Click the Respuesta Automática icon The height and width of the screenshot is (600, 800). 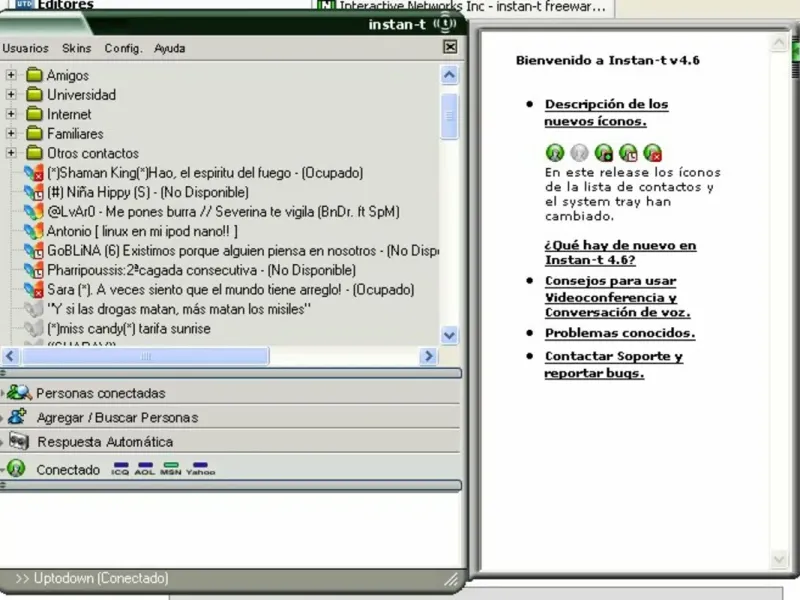19,441
